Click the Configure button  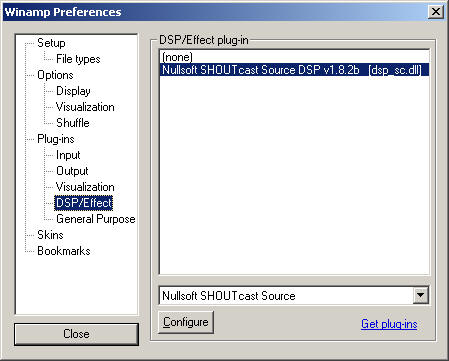186,322
